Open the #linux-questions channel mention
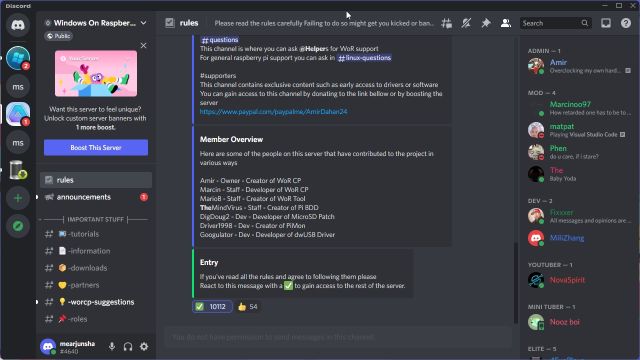The image size is (640, 360). coord(364,58)
